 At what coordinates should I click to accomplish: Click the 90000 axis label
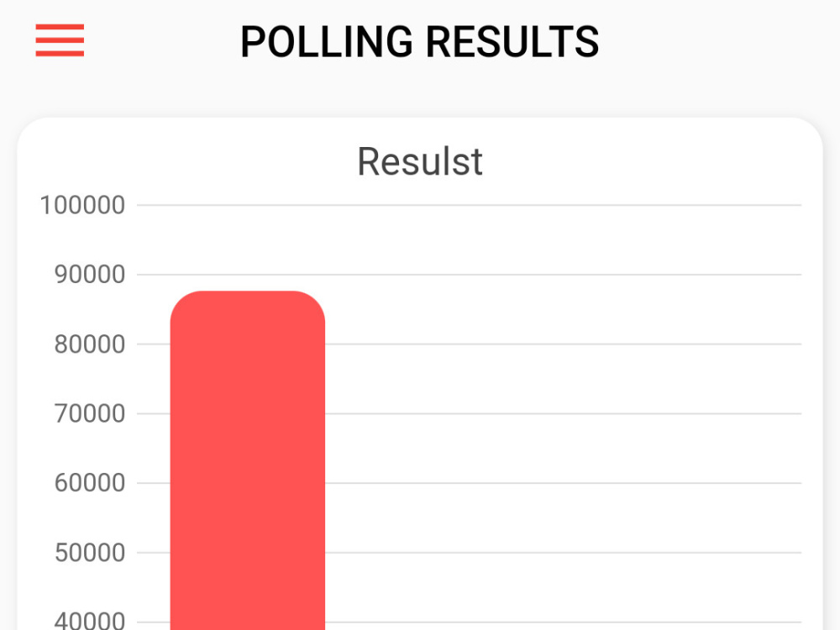(x=90, y=275)
